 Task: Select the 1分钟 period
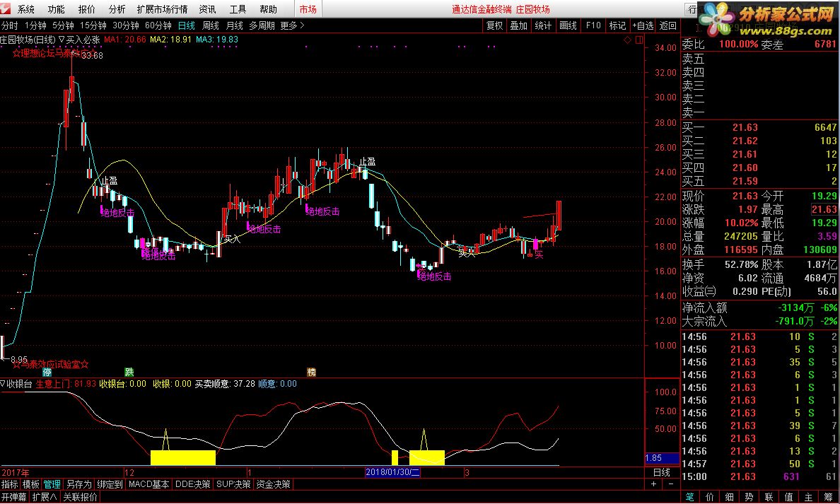point(35,25)
